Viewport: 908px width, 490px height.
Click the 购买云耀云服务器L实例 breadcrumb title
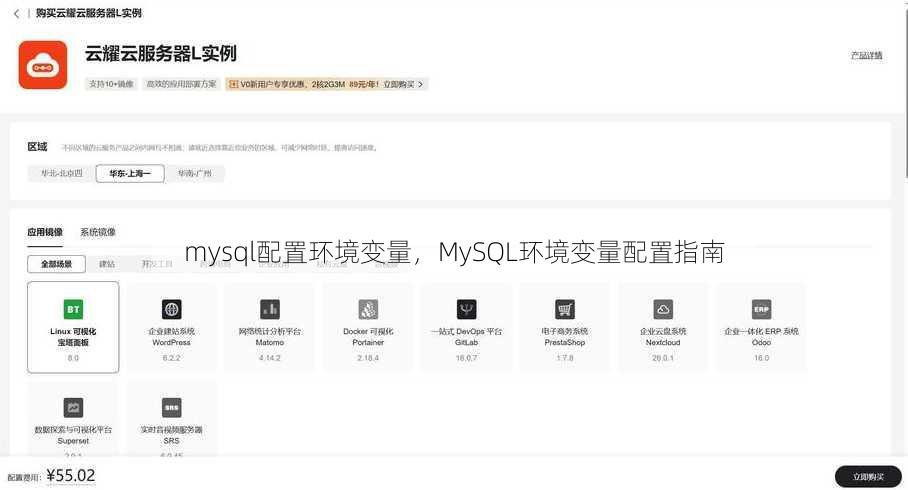coord(89,13)
